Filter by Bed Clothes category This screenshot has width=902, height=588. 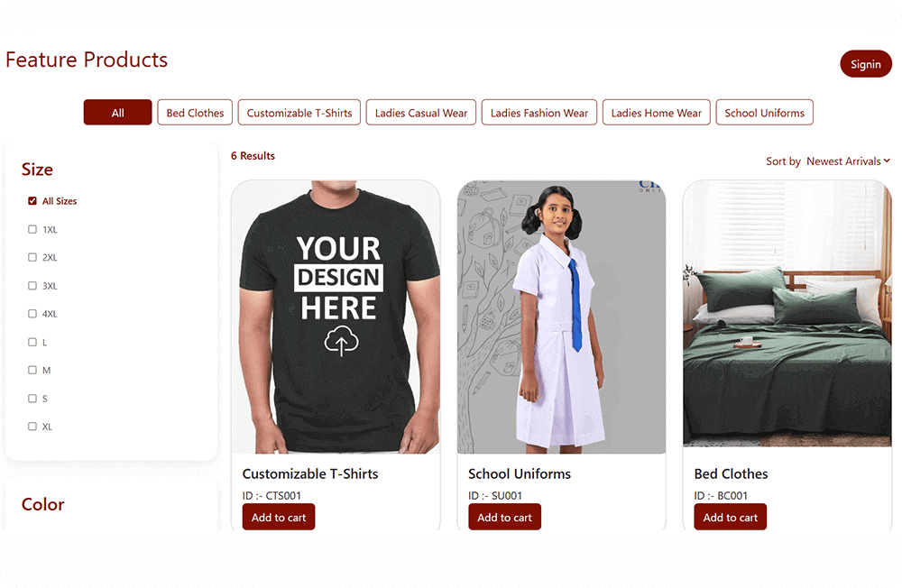point(195,113)
